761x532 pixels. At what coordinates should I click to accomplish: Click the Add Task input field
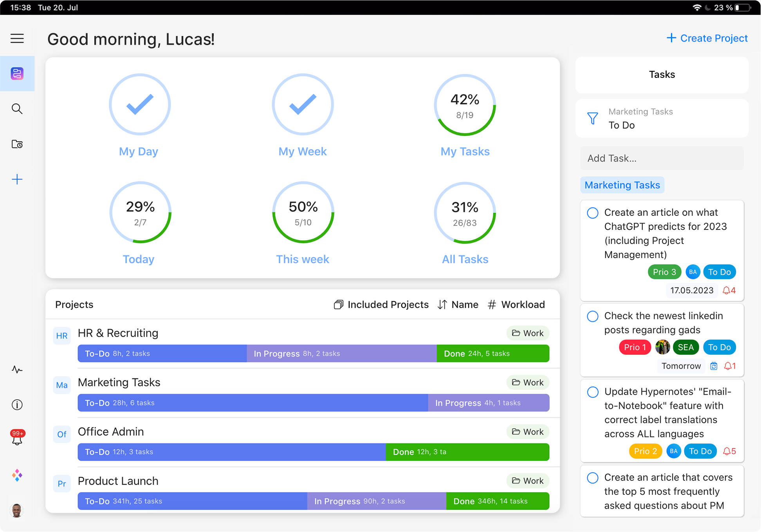click(662, 158)
